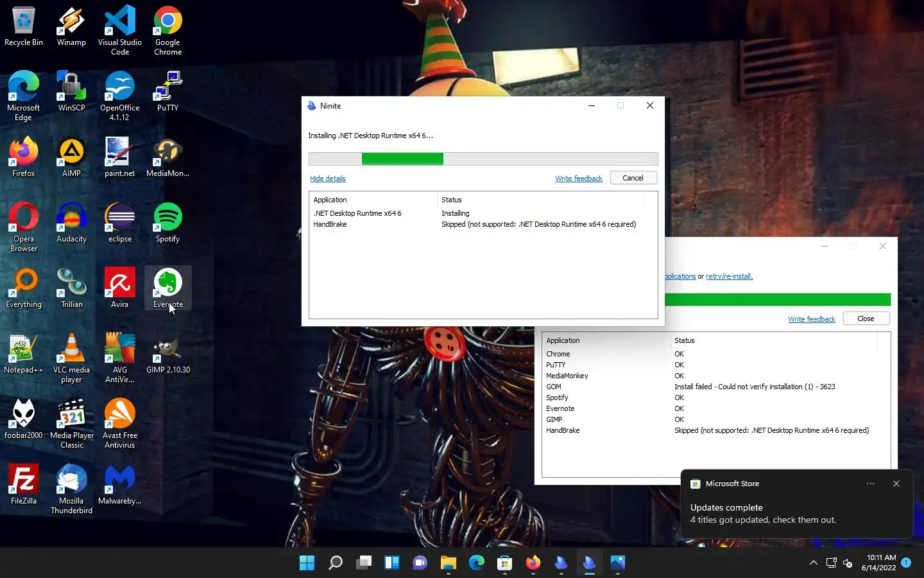Select the FileZilla desktop shortcut

[x=24, y=485]
